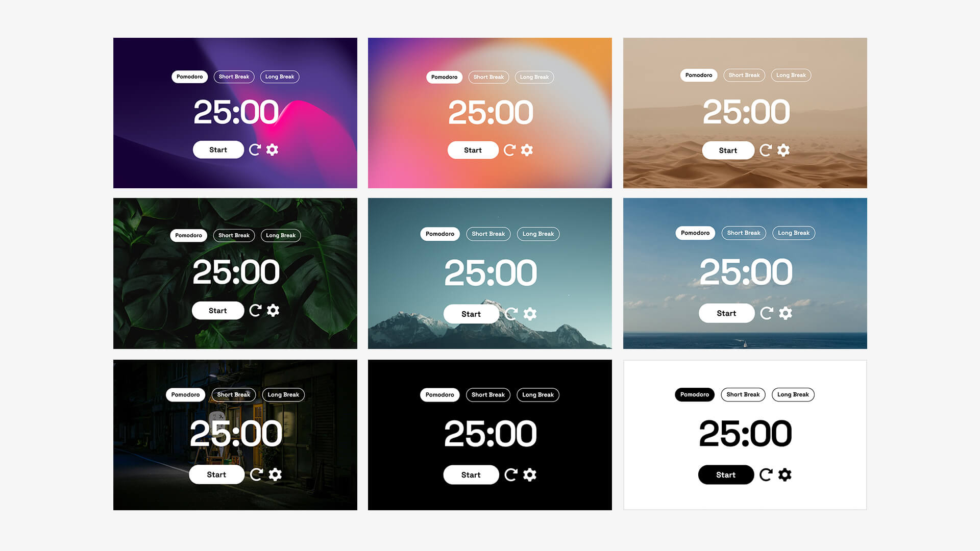Toggle Long Break in gradient orange panel

point(535,77)
